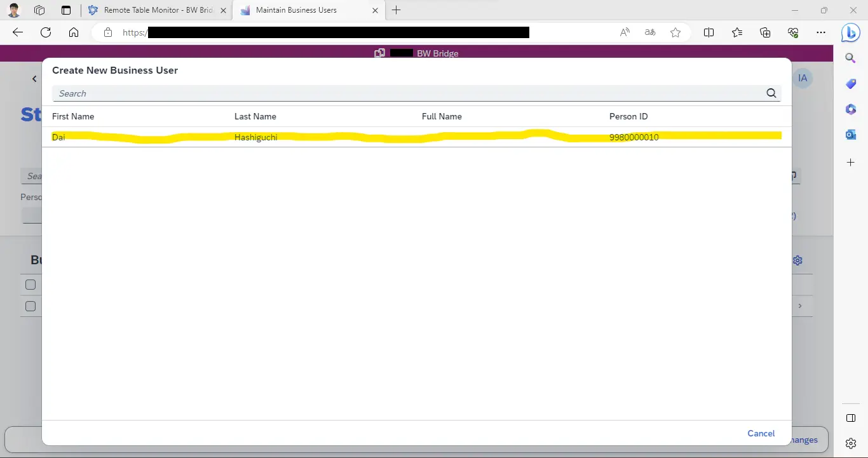Tick the second checkbox in background table
The height and width of the screenshot is (458, 868).
(31, 306)
